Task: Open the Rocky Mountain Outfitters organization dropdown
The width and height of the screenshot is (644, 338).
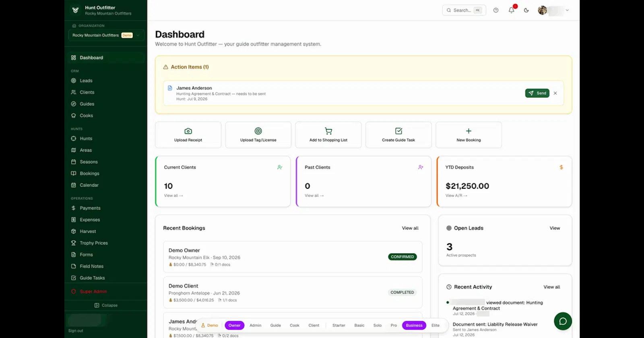Action: [x=106, y=35]
